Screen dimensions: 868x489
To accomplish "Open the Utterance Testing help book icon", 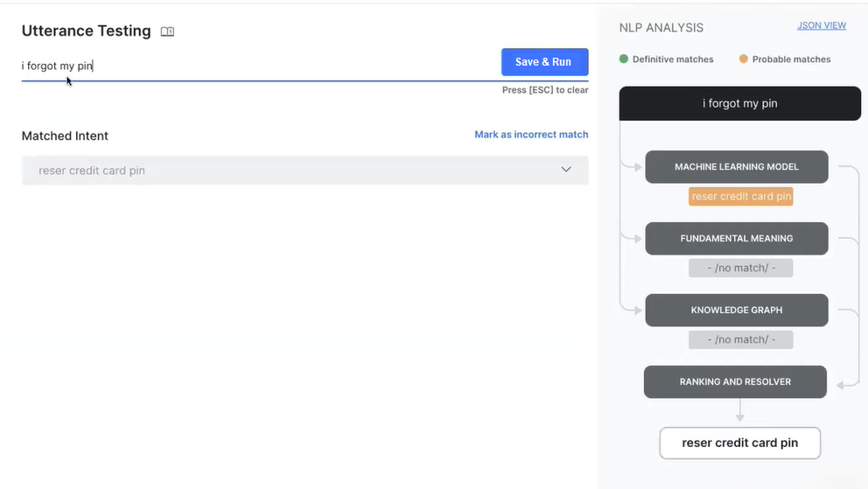I will (x=167, y=31).
